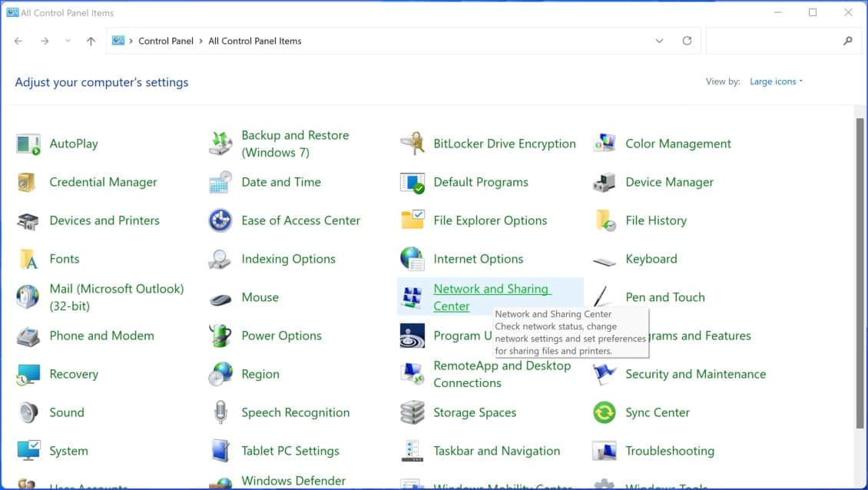Screen dimensions: 868x490
Task: Refresh the Control Panel view
Action: 687,41
